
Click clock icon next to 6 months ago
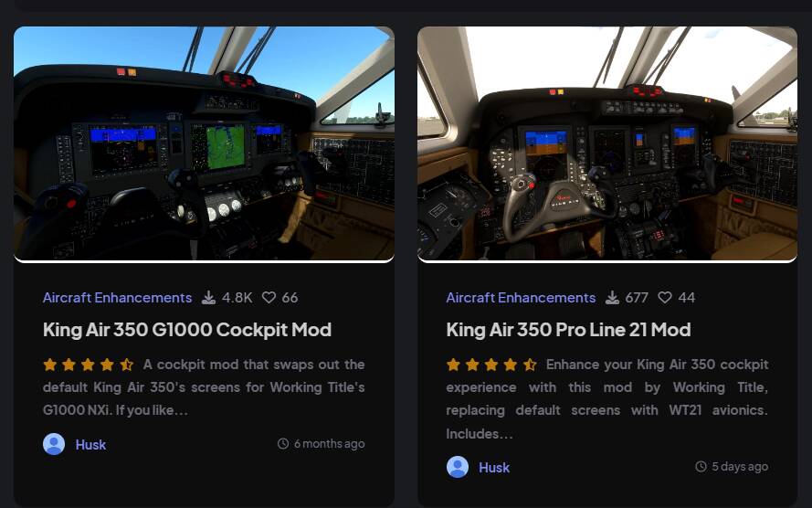pyautogui.click(x=283, y=444)
